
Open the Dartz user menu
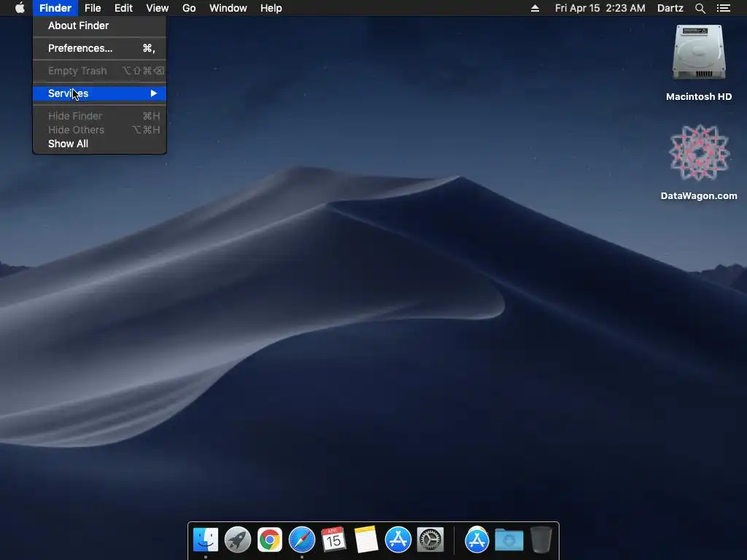(x=670, y=8)
